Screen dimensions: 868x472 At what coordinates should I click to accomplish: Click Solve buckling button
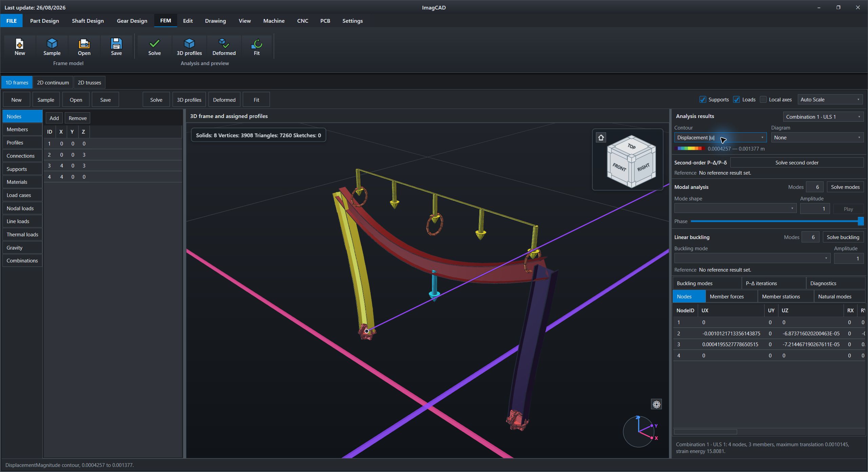843,237
